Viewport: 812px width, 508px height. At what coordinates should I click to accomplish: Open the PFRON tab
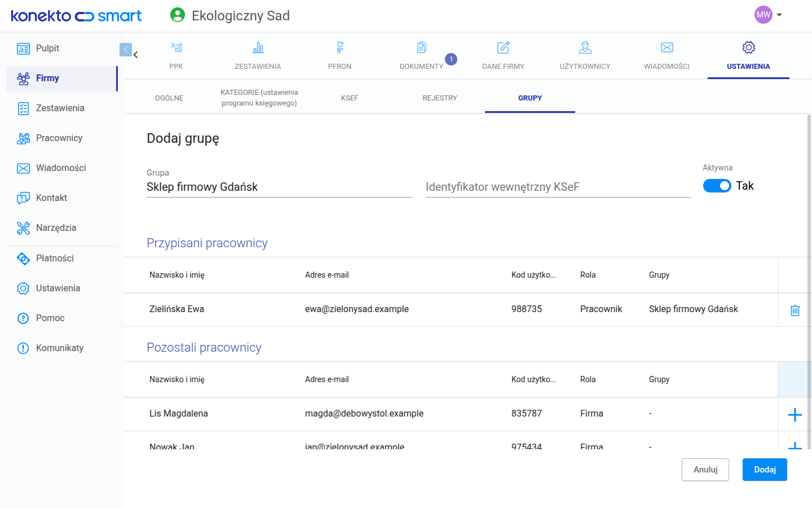pyautogui.click(x=339, y=56)
